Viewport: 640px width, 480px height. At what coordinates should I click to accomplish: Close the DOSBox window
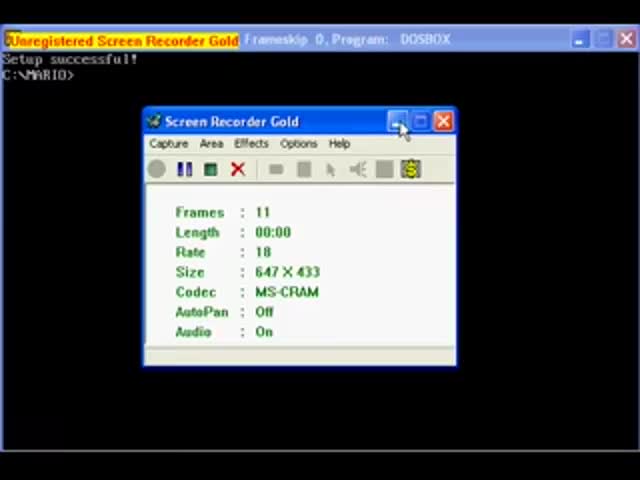(626, 39)
